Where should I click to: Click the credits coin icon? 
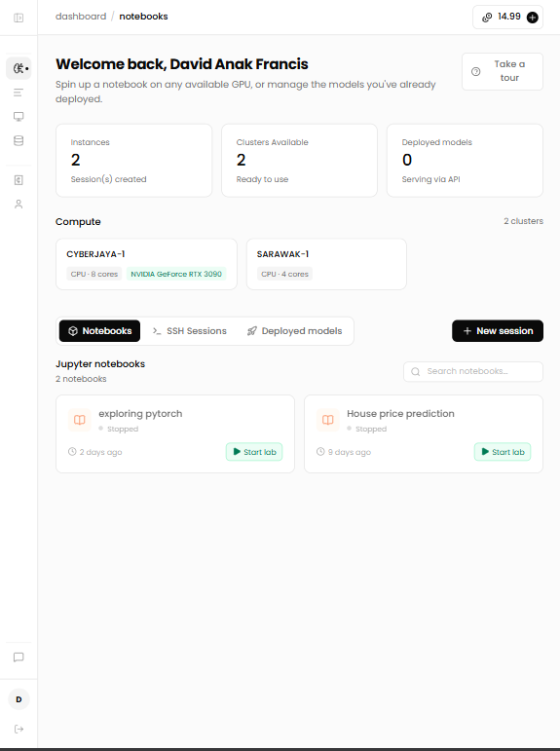click(x=487, y=18)
